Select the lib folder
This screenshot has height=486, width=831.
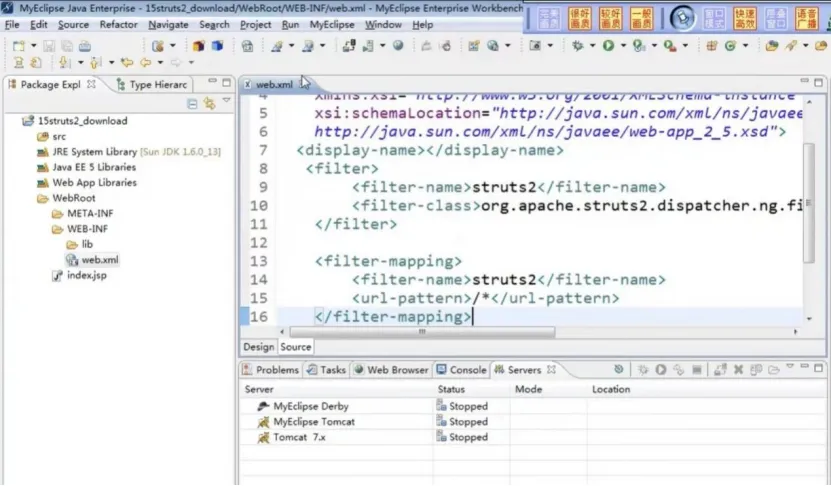pyautogui.click(x=79, y=244)
